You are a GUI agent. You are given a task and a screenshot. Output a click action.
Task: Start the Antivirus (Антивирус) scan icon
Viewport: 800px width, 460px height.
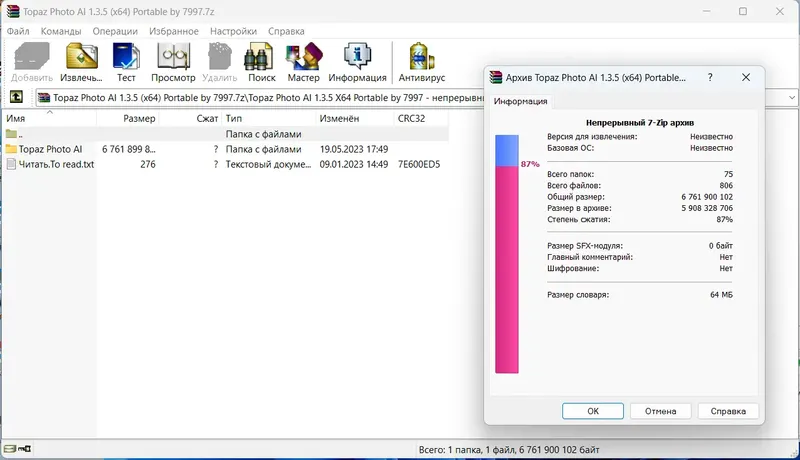(x=421, y=56)
